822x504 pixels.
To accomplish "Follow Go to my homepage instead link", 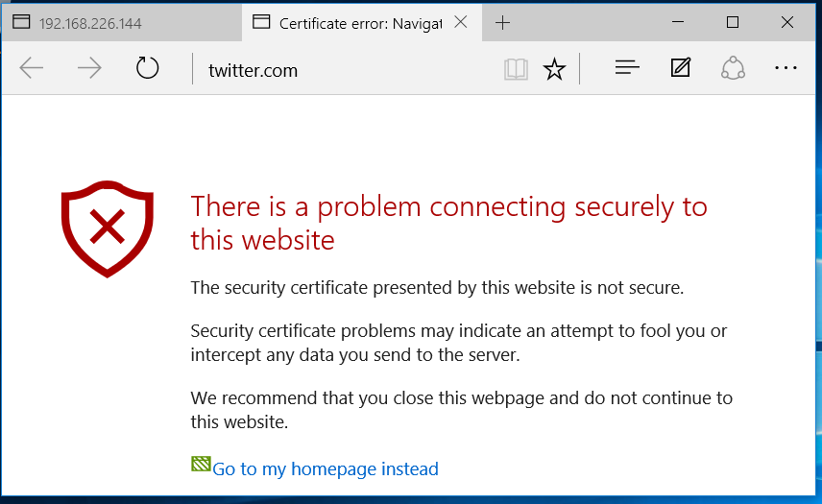I will pos(325,468).
